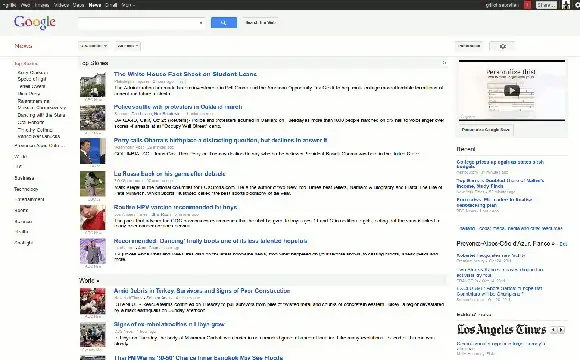The height and width of the screenshot is (360, 580).
Task: Open La Russa back on his game headline
Action: pos(169,174)
